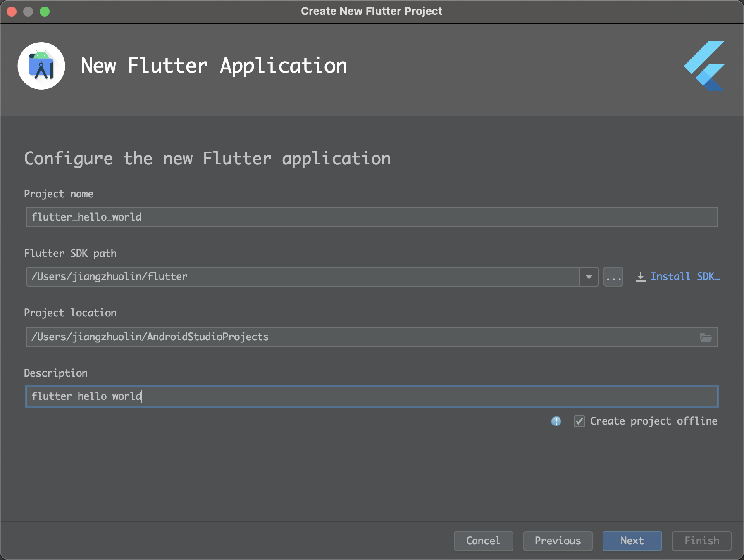Click into the Flutter SDK path field
Viewport: 744px width, 560px height.
coord(303,277)
